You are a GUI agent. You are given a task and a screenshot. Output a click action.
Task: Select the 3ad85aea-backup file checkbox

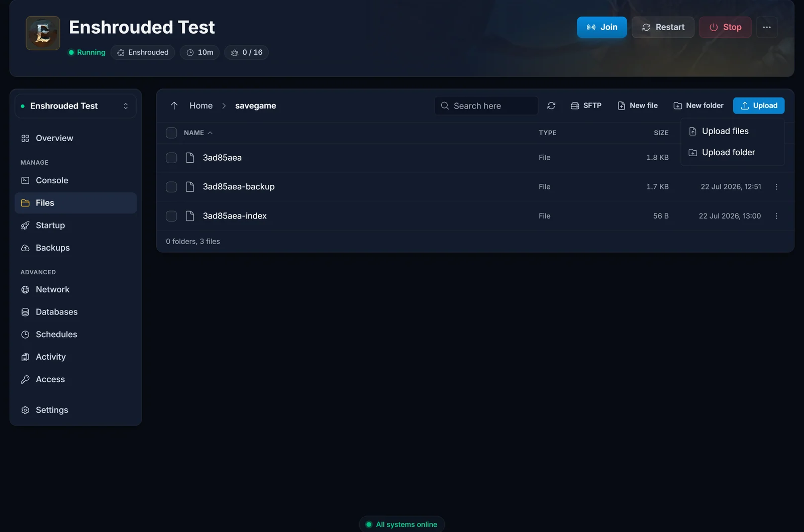click(x=171, y=187)
